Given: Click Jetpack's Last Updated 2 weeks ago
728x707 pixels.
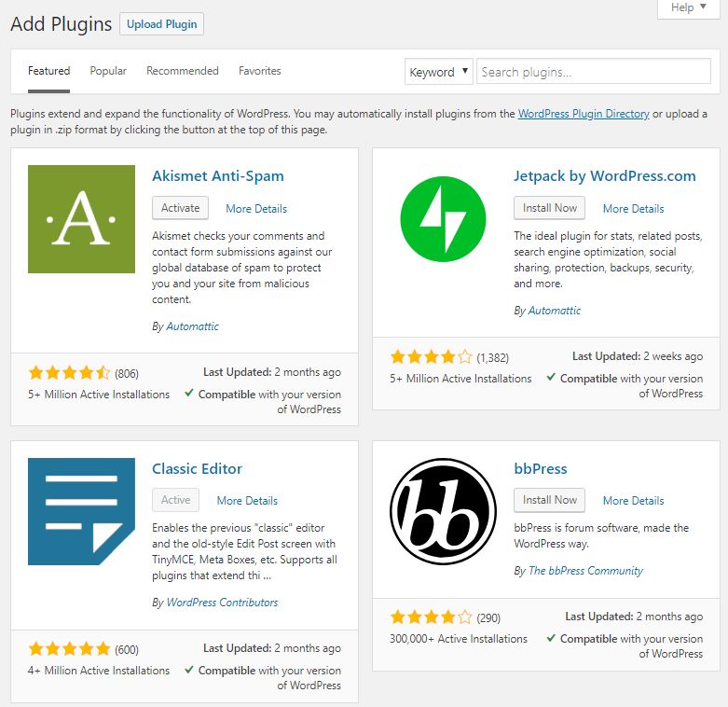Looking at the screenshot, I should tap(638, 356).
